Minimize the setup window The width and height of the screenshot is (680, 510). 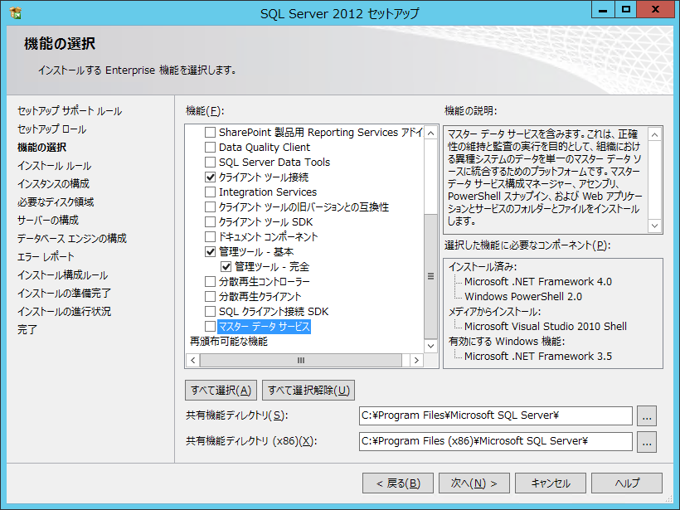point(603,10)
